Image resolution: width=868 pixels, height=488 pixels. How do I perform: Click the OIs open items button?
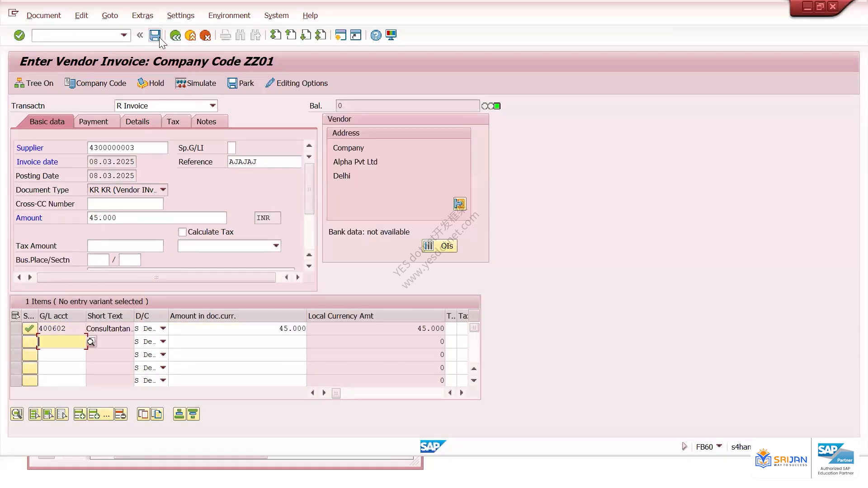tap(439, 246)
